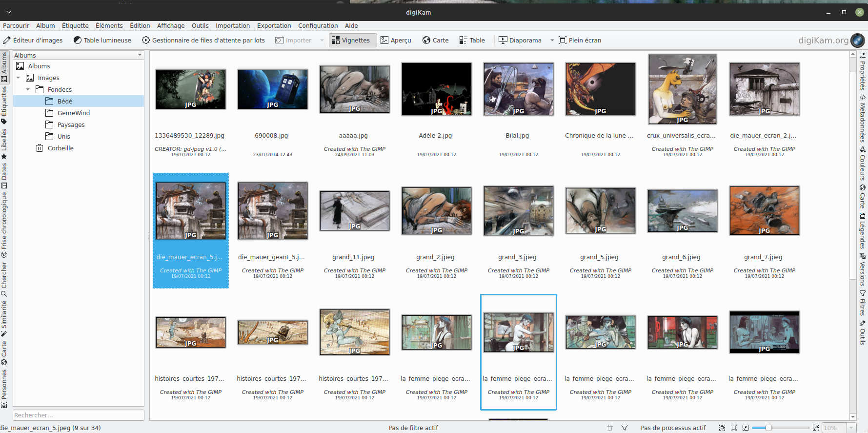Screen dimensions: 868x433
Task: Click the filter funnel icon in status bar
Action: (625, 428)
